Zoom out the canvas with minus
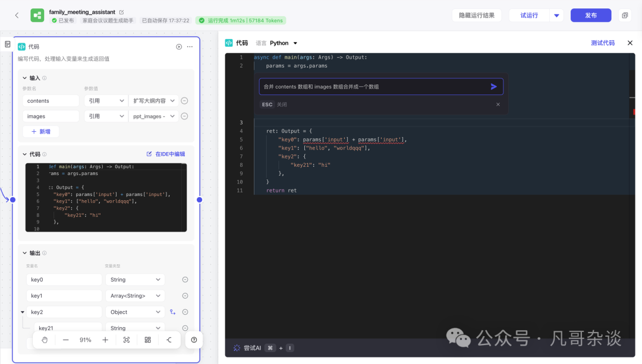This screenshot has width=642, height=364. tap(65, 340)
